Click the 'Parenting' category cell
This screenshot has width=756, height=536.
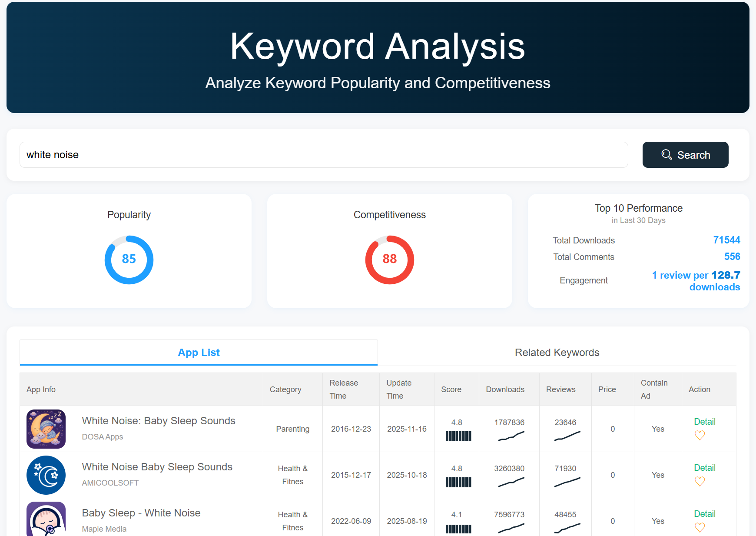point(293,429)
